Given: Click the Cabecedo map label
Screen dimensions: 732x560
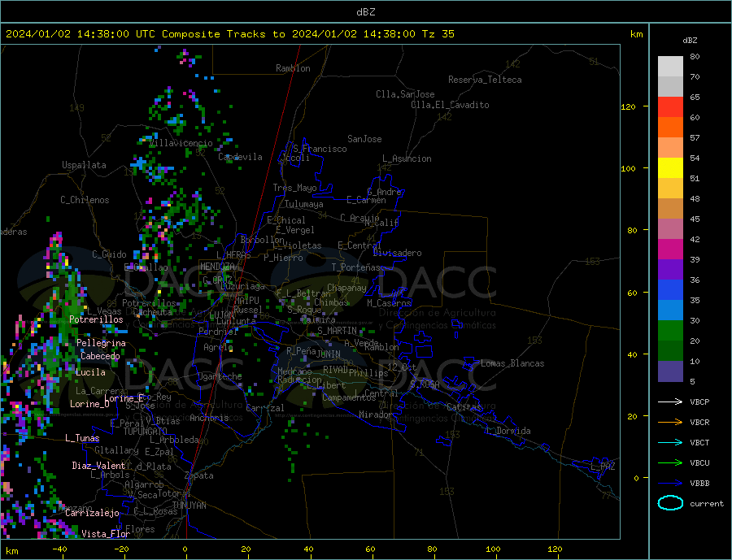Looking at the screenshot, I should [x=100, y=356].
